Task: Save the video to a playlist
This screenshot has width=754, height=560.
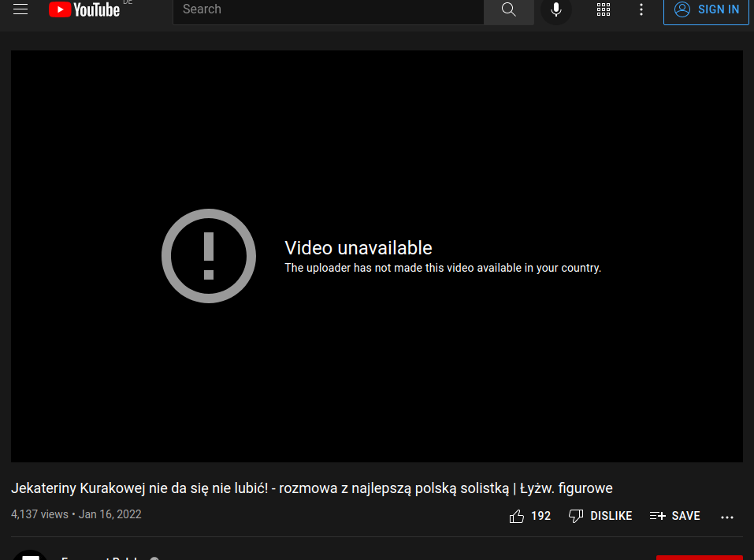Action: (675, 516)
